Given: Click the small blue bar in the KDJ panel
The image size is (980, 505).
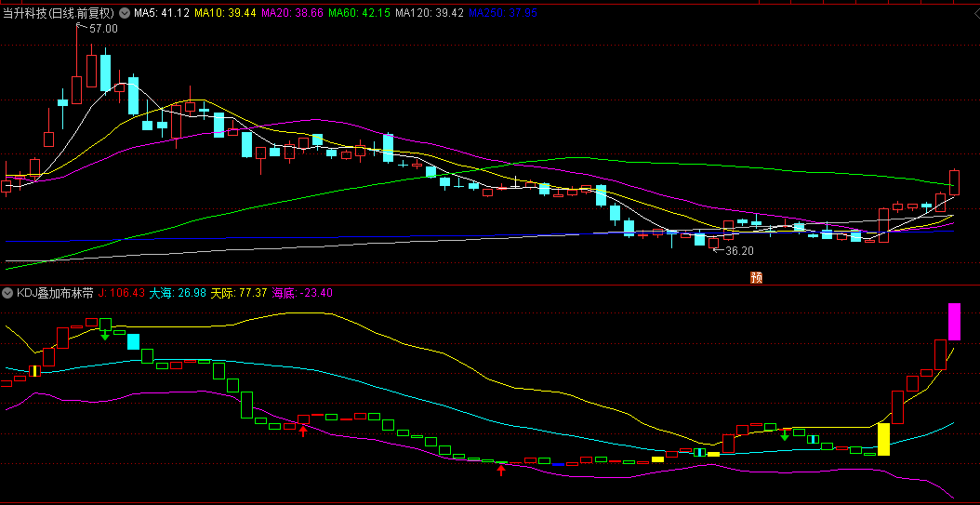Looking at the screenshot, I should (x=558, y=464).
